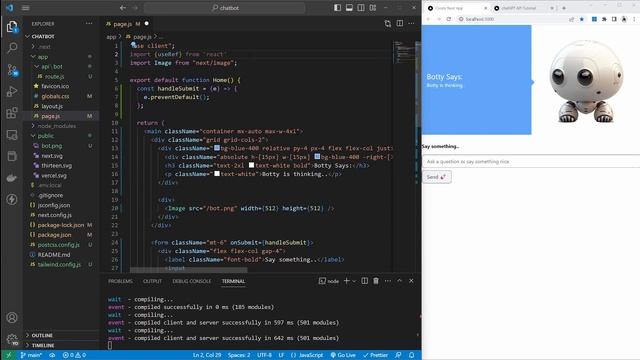Focus the ask a question input field
This screenshot has height=360, width=640.
(531, 162)
